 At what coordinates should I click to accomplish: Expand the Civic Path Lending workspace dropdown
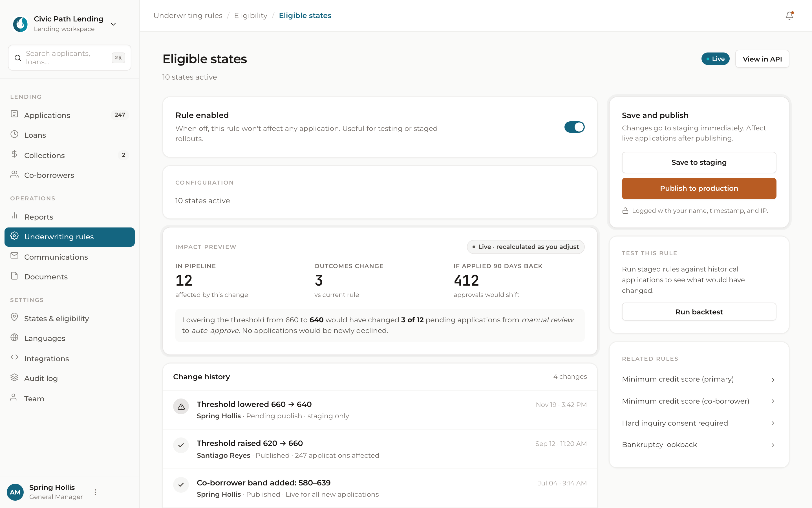(x=113, y=25)
